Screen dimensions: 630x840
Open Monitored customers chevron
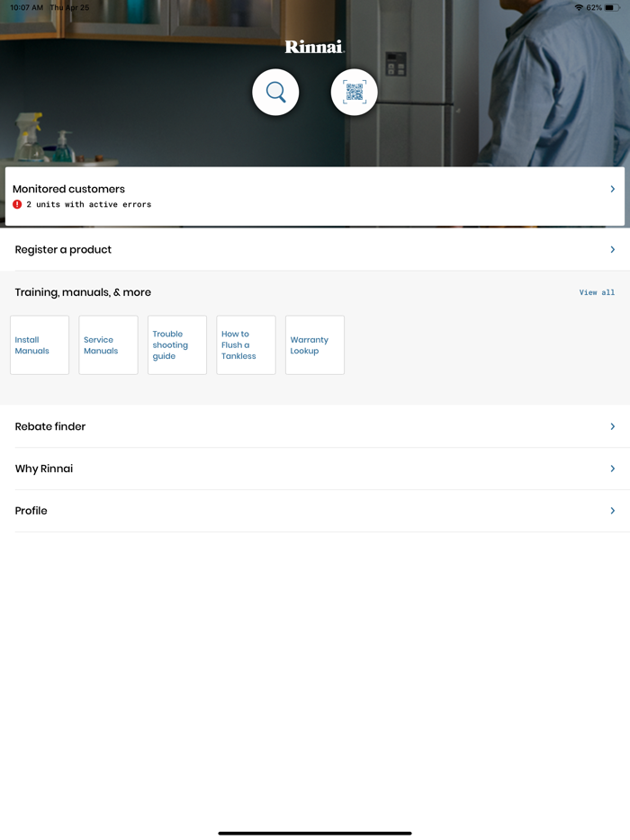pyautogui.click(x=612, y=189)
